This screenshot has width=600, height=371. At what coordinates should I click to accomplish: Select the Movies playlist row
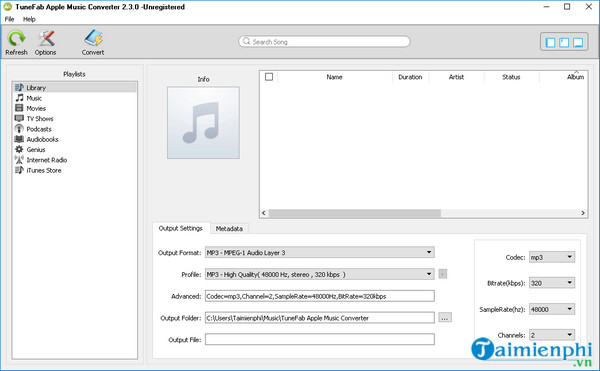coord(74,108)
